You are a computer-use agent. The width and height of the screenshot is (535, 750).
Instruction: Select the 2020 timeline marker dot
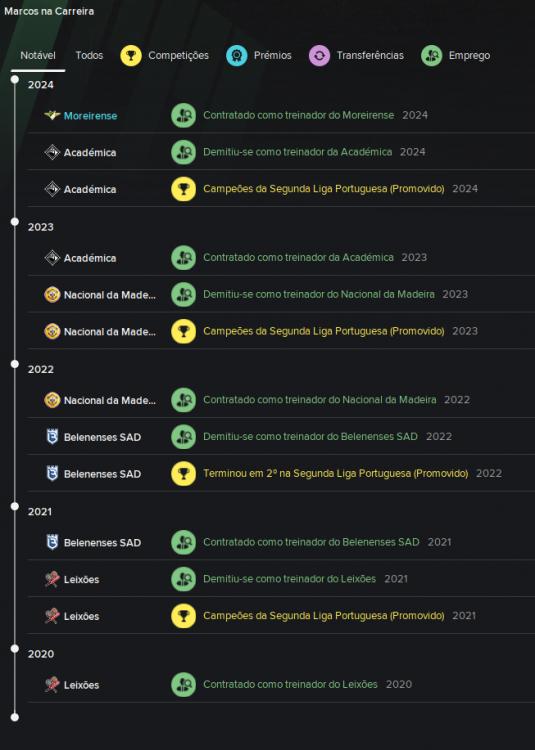tap(15, 649)
